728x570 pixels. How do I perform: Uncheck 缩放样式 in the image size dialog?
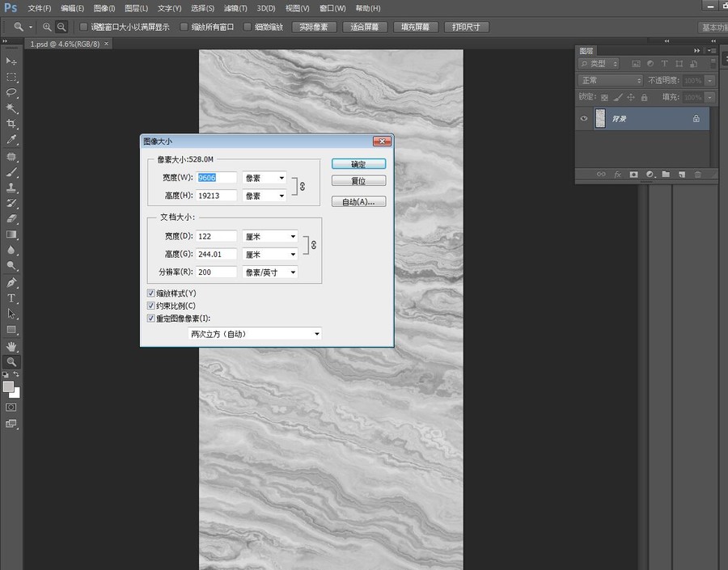[x=151, y=293]
